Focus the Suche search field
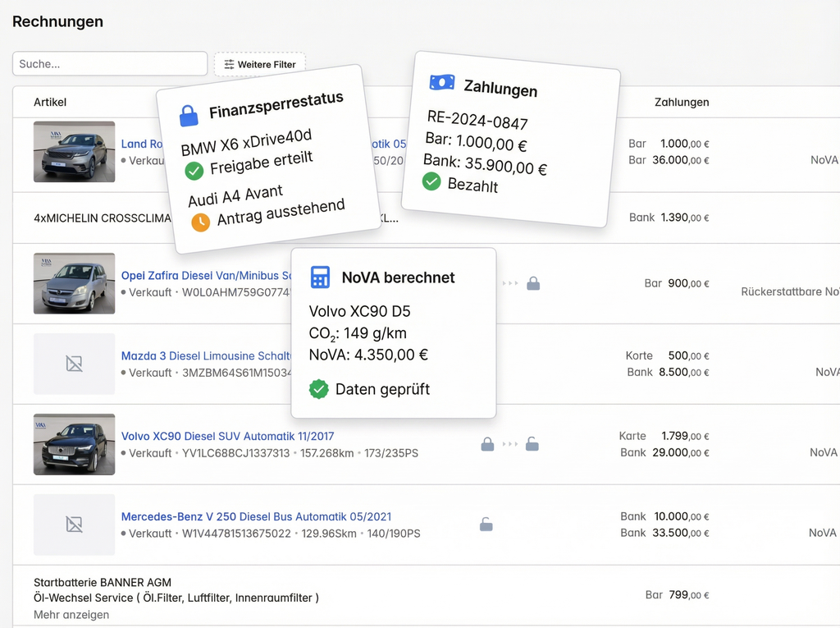Viewport: 840px width, 628px height. 110,64
